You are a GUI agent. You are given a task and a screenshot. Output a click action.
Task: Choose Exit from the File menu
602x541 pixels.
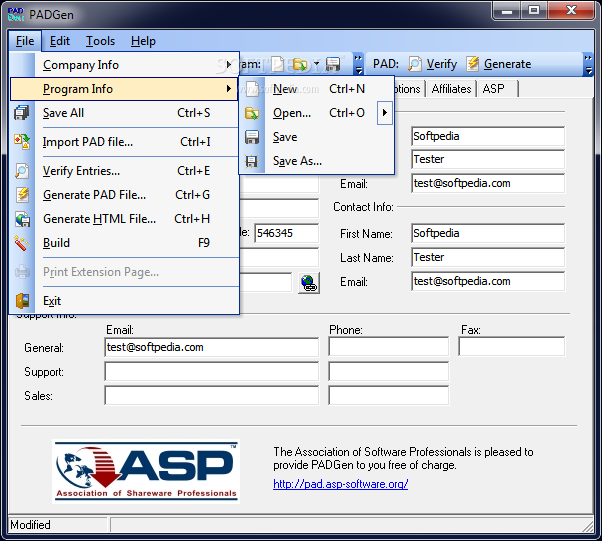124,301
